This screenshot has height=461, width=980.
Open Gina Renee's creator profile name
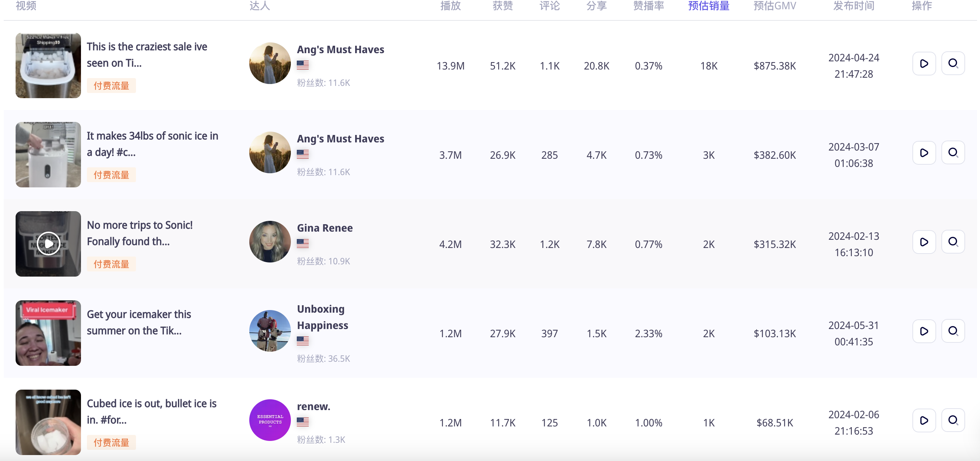pos(325,228)
